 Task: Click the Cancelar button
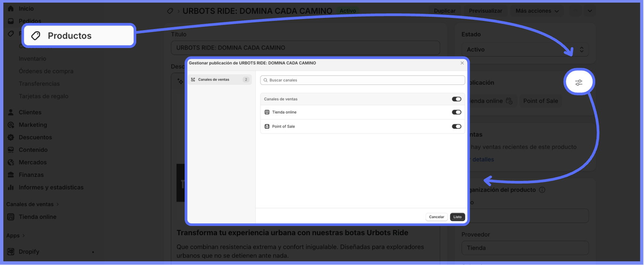coord(436,217)
